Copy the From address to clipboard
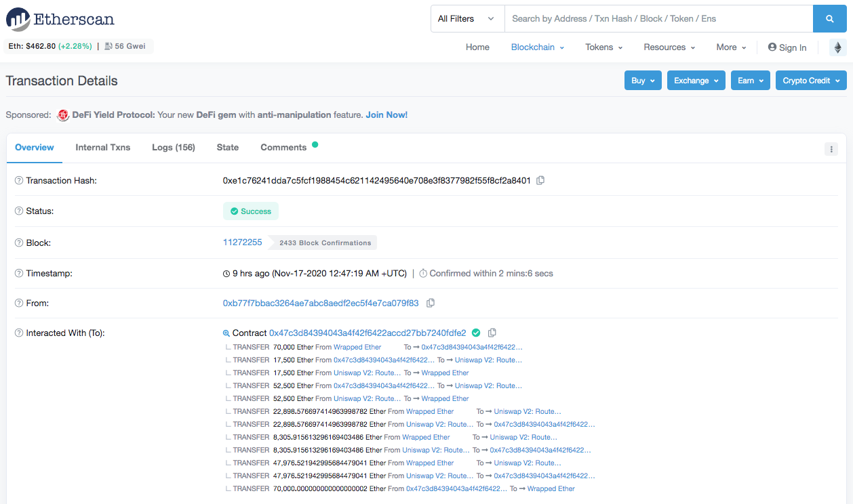853x504 pixels. (x=431, y=303)
